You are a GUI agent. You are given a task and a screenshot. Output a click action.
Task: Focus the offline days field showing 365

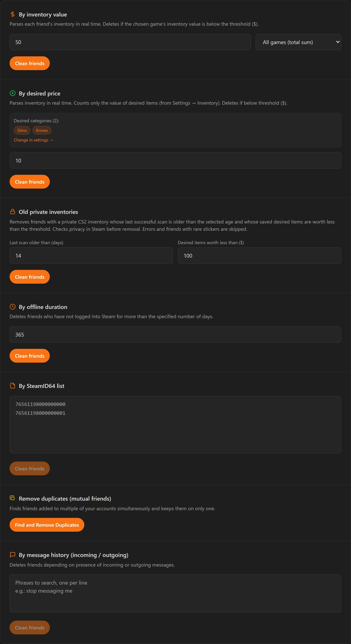coord(175,334)
